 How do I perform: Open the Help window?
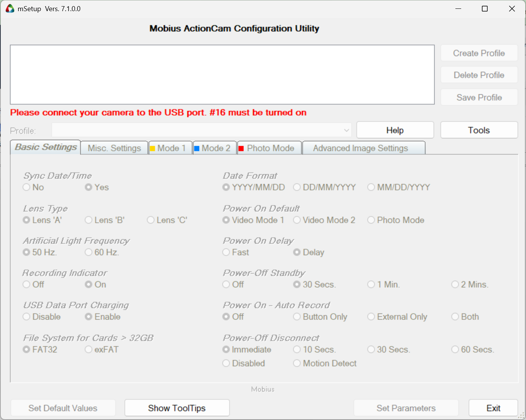(x=395, y=130)
